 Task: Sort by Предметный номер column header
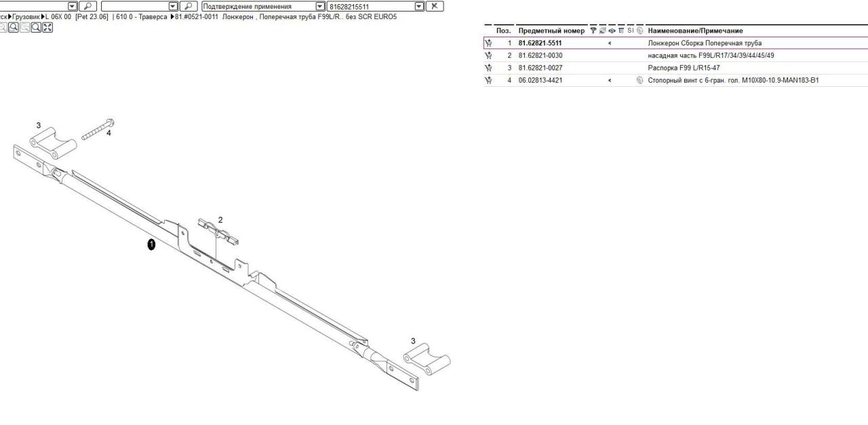551,31
